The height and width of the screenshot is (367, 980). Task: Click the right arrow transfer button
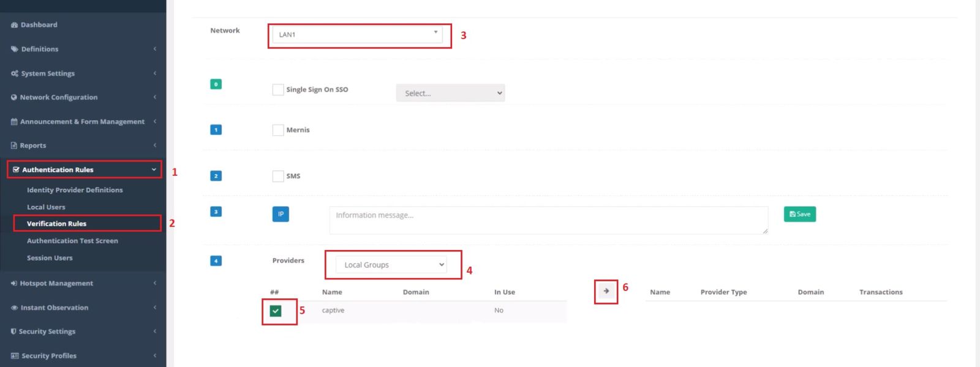click(x=606, y=291)
